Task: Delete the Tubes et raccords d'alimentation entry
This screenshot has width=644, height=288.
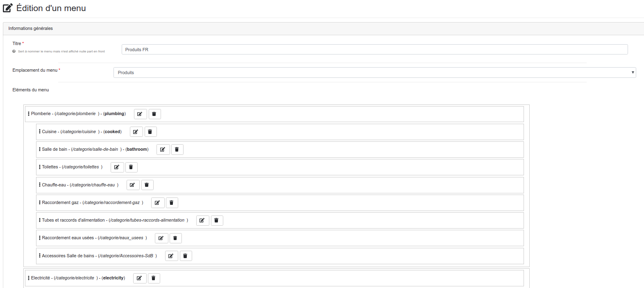Action: click(x=217, y=220)
